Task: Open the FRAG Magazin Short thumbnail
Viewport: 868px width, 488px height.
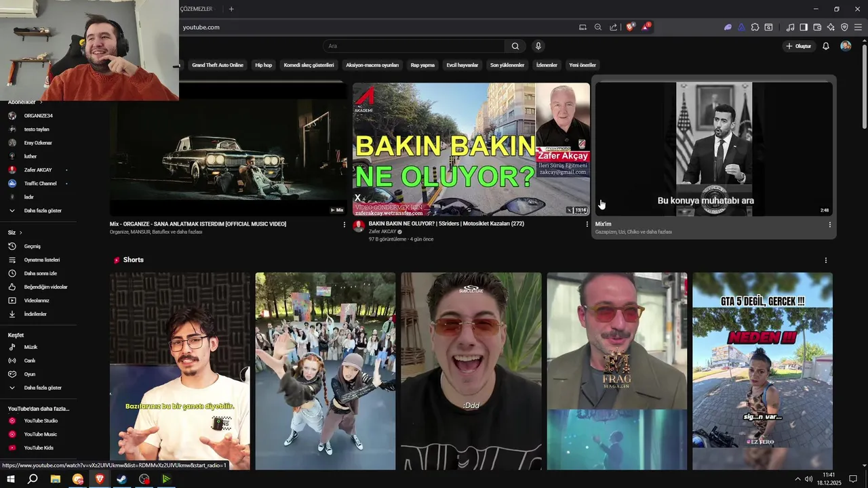Action: (617, 371)
